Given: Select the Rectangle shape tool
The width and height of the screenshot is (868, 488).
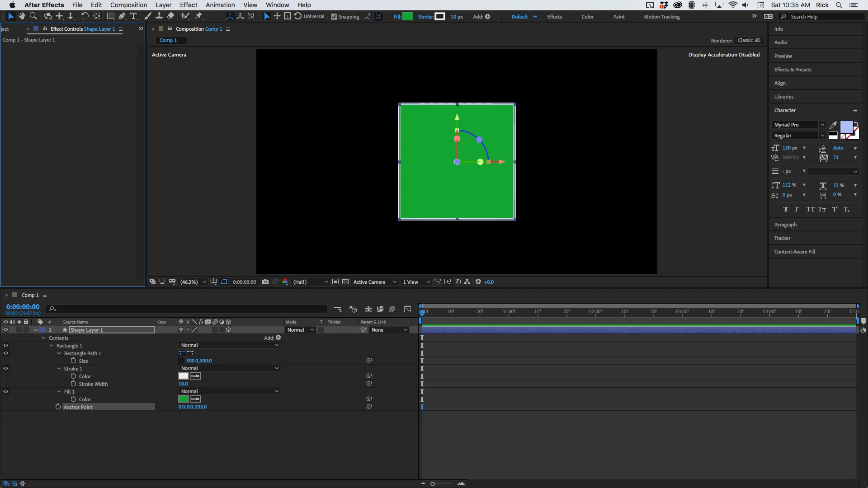Looking at the screenshot, I should pos(110,16).
